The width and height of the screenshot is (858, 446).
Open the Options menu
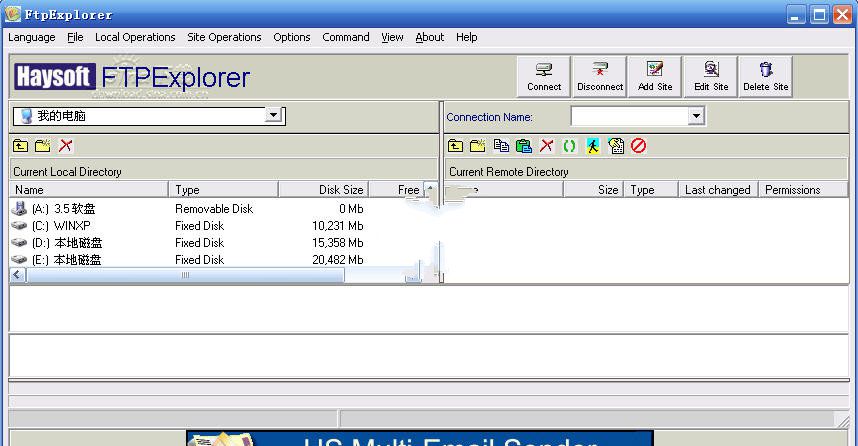tap(292, 37)
